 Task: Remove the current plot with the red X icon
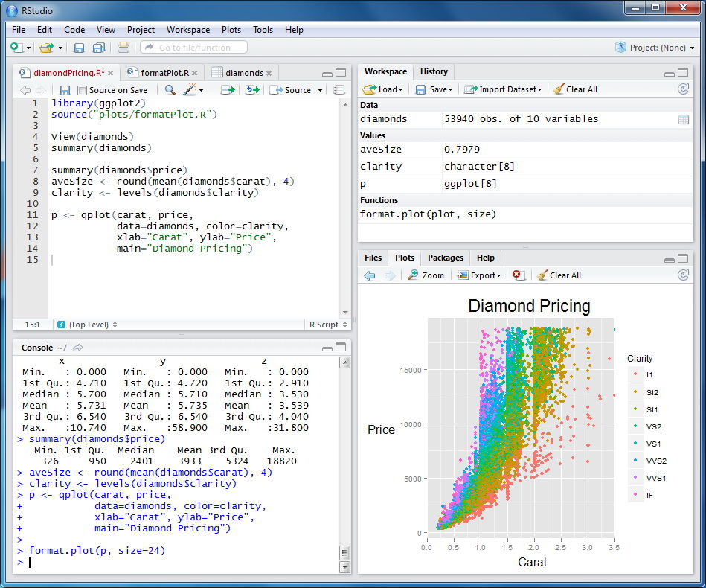520,275
